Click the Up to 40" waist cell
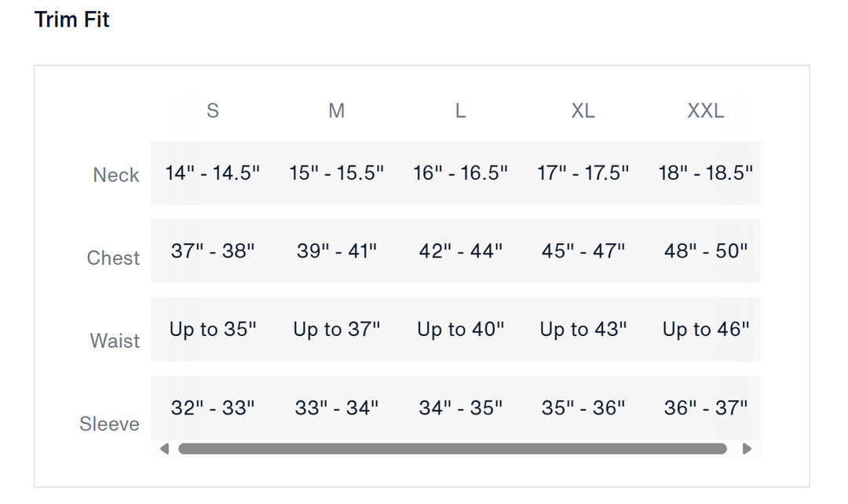 (x=460, y=330)
